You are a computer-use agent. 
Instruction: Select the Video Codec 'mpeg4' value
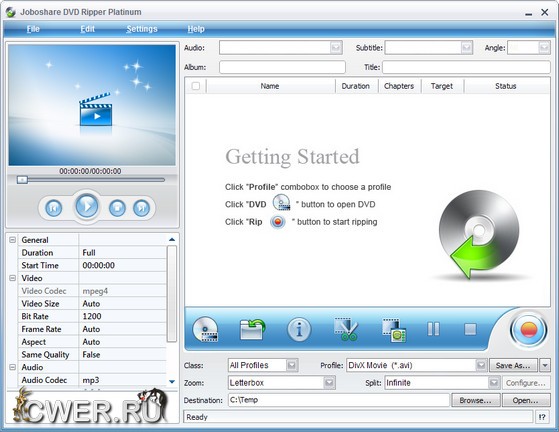(122, 291)
